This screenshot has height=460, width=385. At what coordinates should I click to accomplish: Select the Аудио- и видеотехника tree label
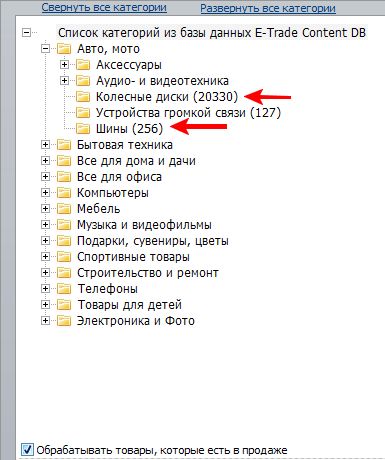point(162,81)
